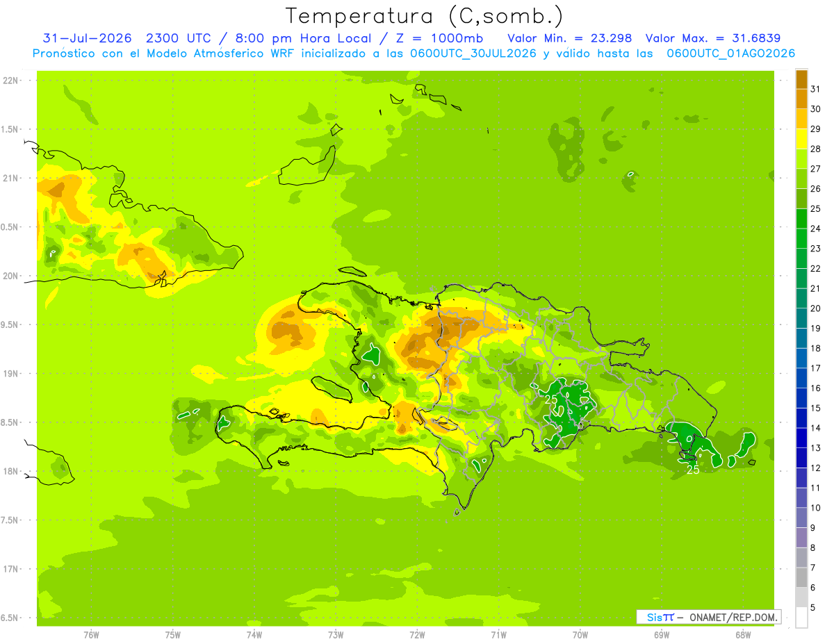The width and height of the screenshot is (834, 644).
Task: Click purple legend band between 9 and 10
Action: click(x=801, y=518)
